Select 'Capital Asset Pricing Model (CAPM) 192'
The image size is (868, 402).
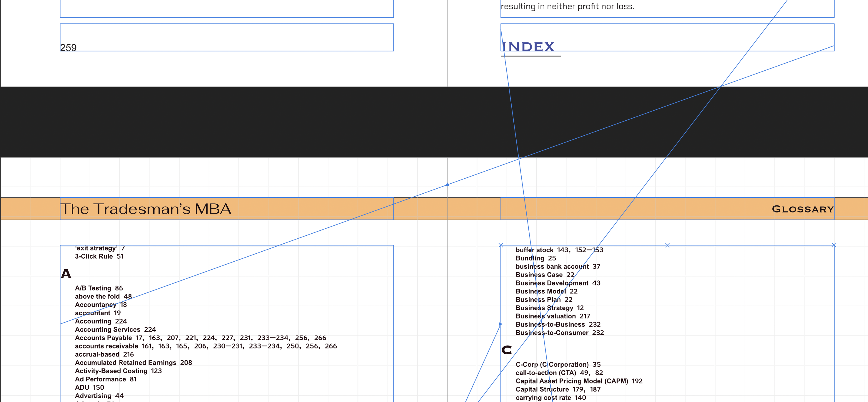[x=579, y=381]
